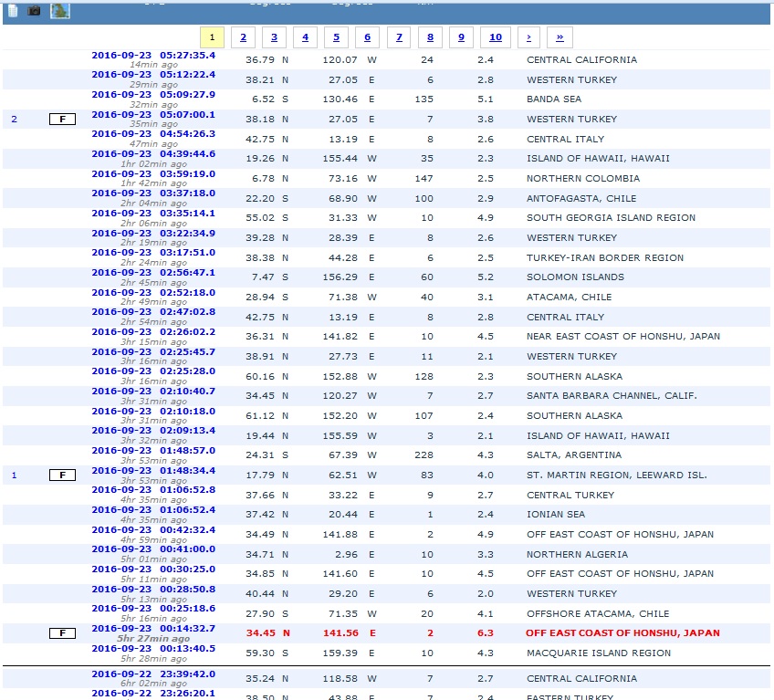The width and height of the screenshot is (774, 700).
Task: Go to next page with single arrow
Action: pos(528,37)
